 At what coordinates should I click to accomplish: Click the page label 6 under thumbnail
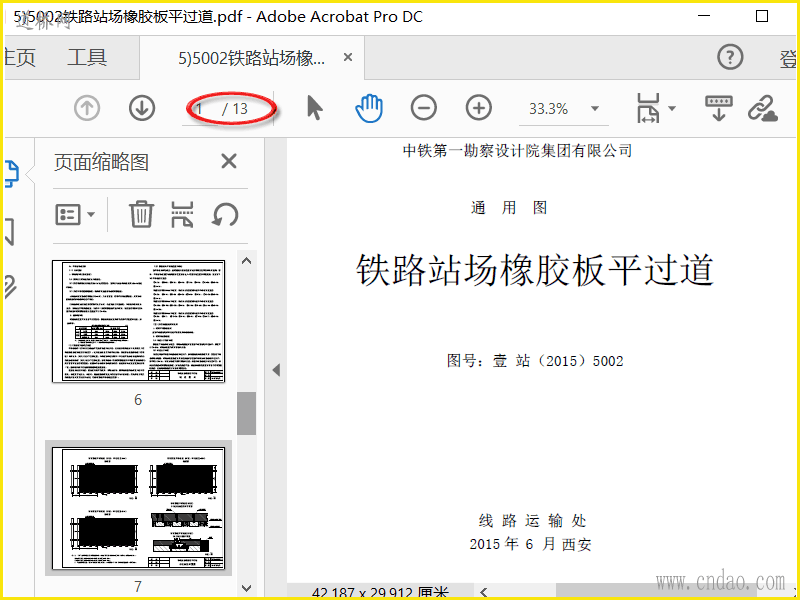click(x=138, y=399)
